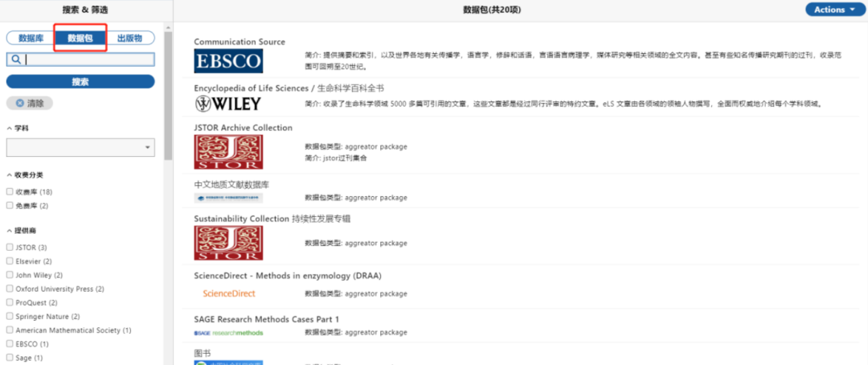Open Communication Source title link
The height and width of the screenshot is (365, 868).
click(240, 42)
